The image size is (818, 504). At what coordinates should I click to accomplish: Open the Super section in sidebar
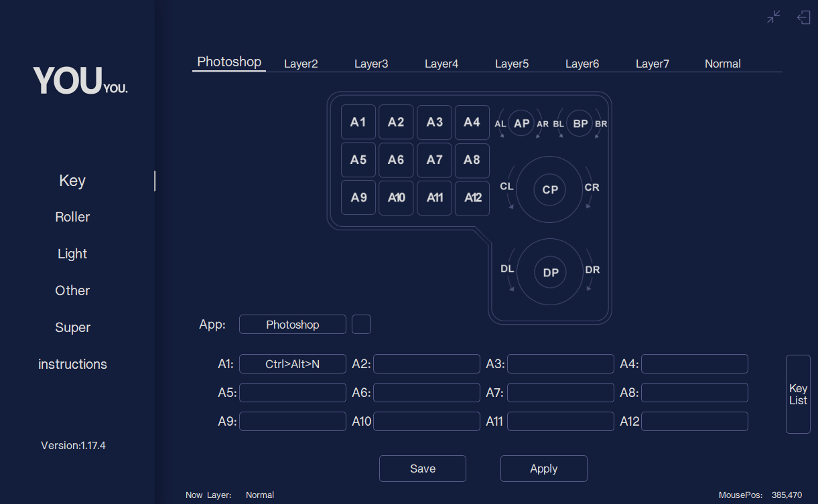[72, 327]
